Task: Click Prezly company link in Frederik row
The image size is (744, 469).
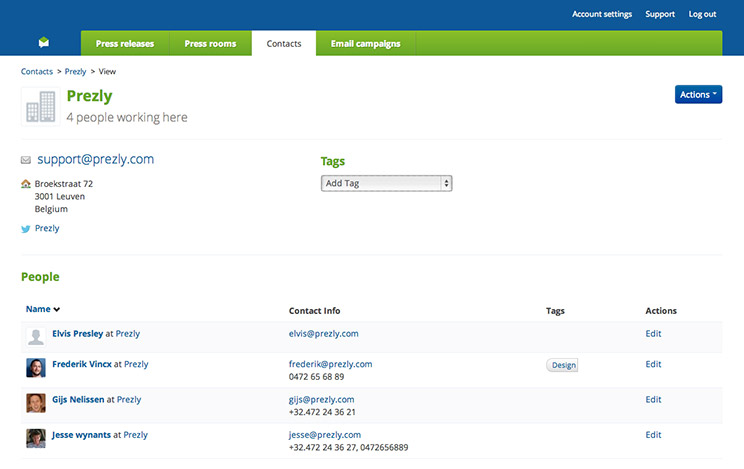Action: [136, 364]
